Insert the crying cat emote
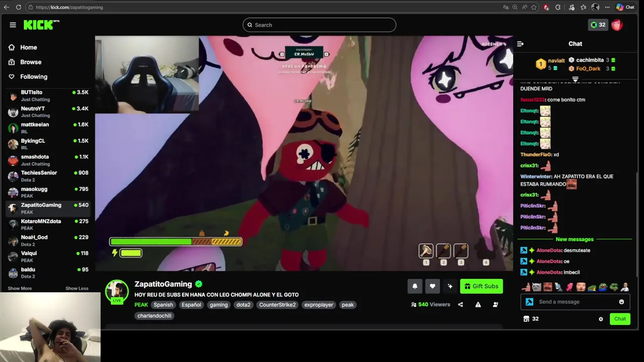The width and height of the screenshot is (644, 362). tap(537, 287)
